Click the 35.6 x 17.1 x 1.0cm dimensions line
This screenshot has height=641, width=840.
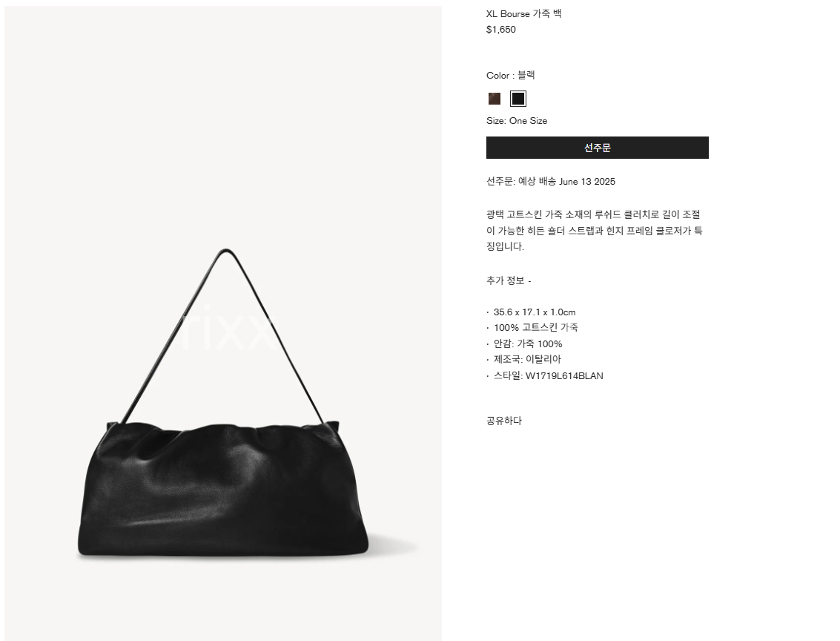pyautogui.click(x=535, y=312)
